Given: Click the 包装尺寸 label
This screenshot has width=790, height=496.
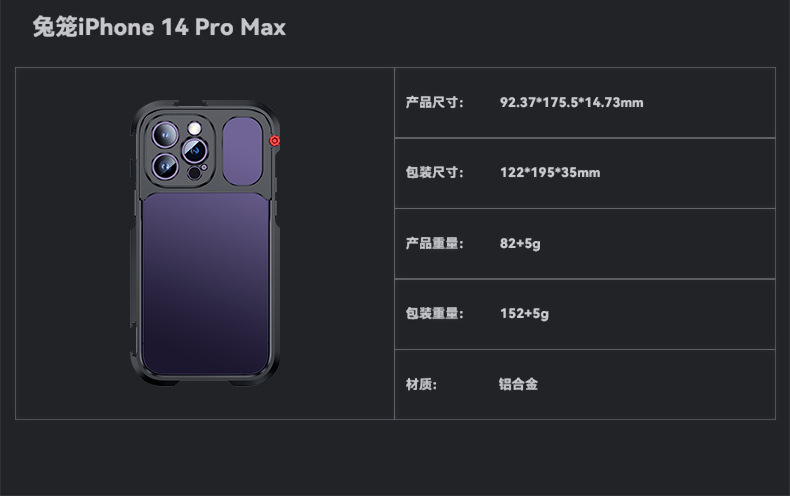Looking at the screenshot, I should pos(434,172).
